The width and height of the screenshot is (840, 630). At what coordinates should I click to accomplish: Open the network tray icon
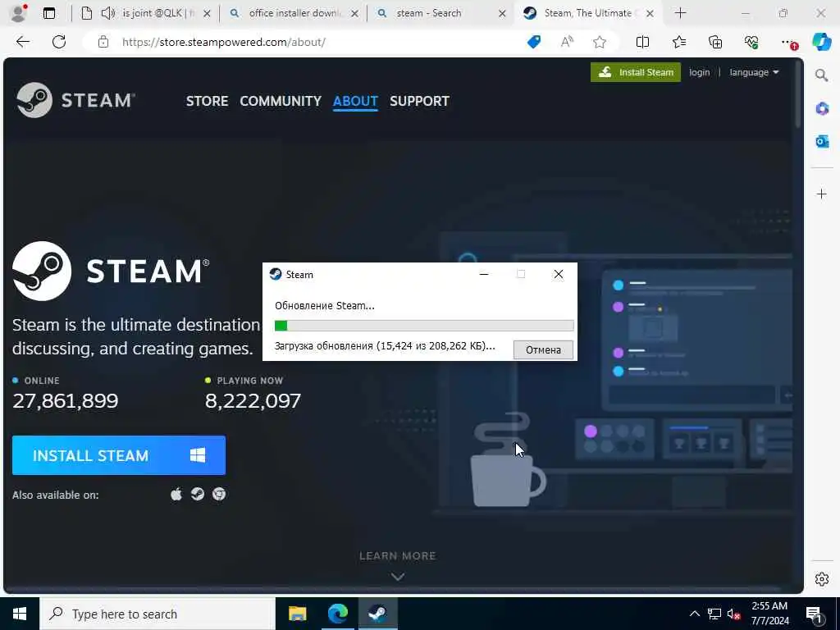point(714,614)
